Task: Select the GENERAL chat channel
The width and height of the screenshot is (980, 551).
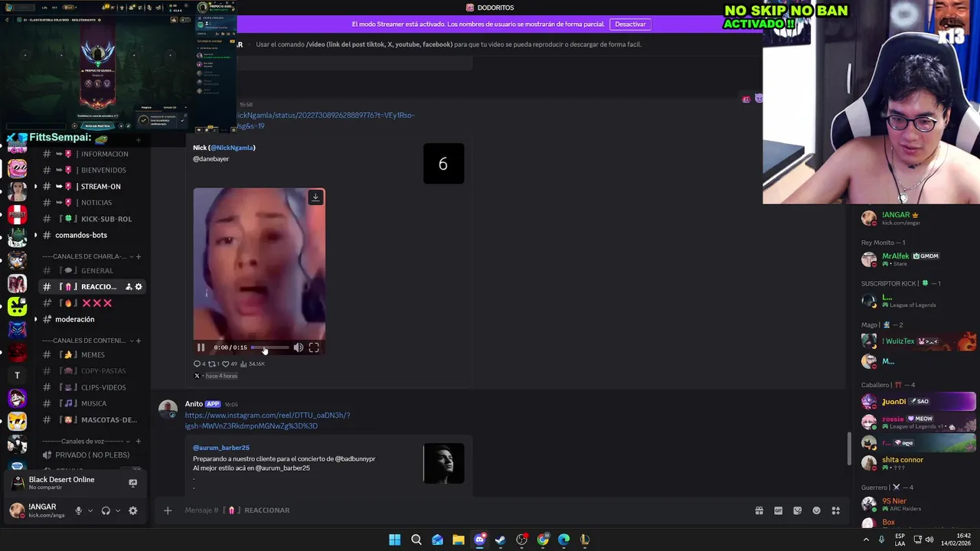Action: click(92, 271)
